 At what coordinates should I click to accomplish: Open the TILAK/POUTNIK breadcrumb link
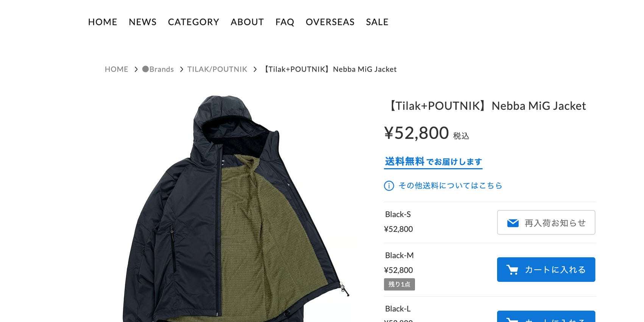point(217,69)
